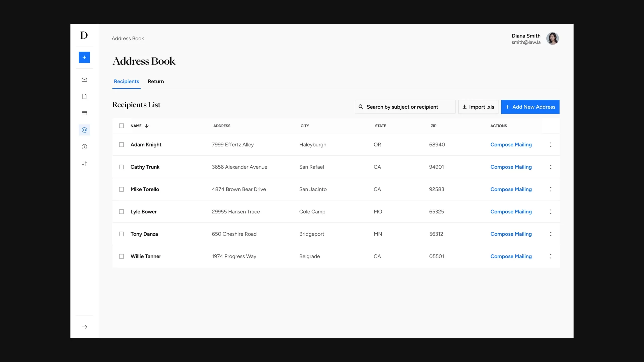
Task: Open more options for Adam Knight
Action: pyautogui.click(x=551, y=145)
